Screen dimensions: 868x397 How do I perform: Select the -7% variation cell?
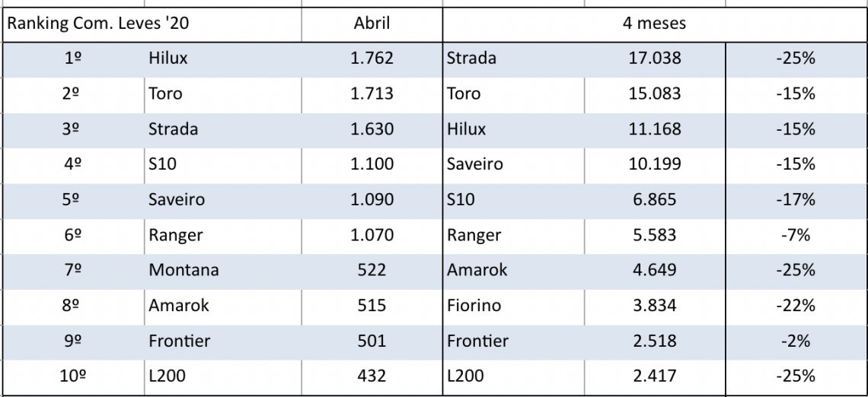[796, 235]
